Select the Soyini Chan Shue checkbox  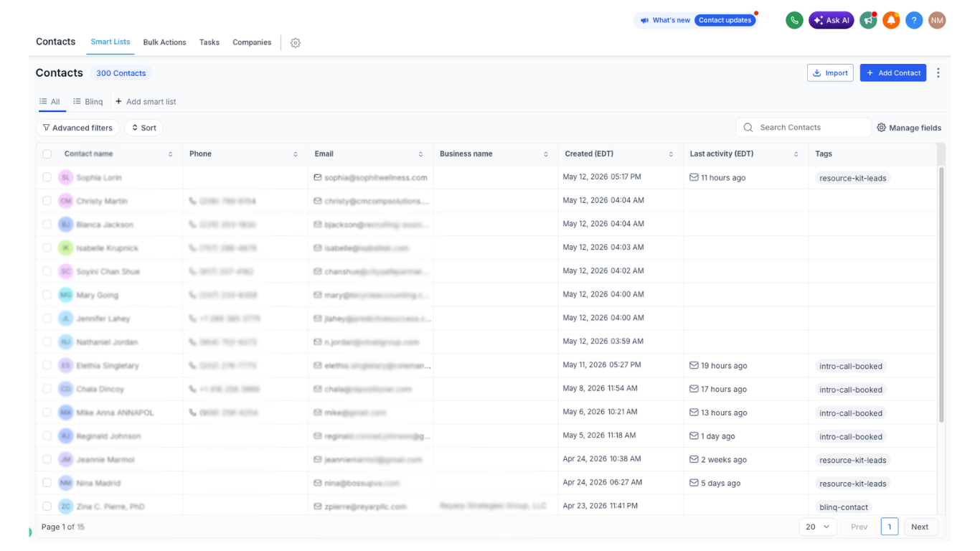pyautogui.click(x=47, y=271)
